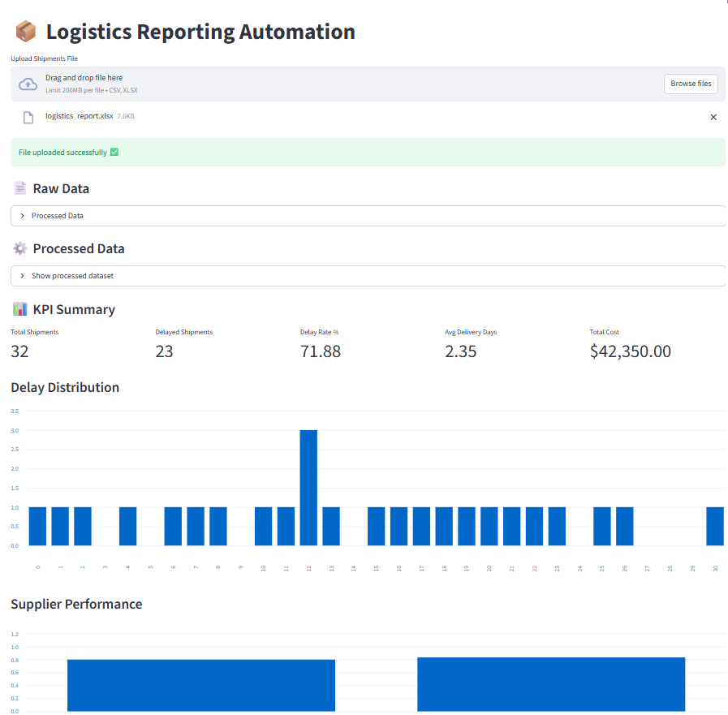This screenshot has width=728, height=715.
Task: Click the first Supplier Performance bar
Action: coord(200,685)
